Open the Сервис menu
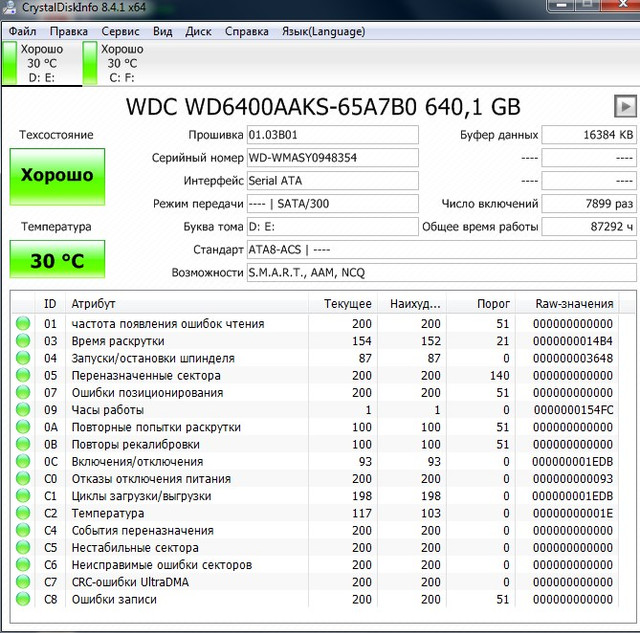This screenshot has width=640, height=633. click(120, 31)
